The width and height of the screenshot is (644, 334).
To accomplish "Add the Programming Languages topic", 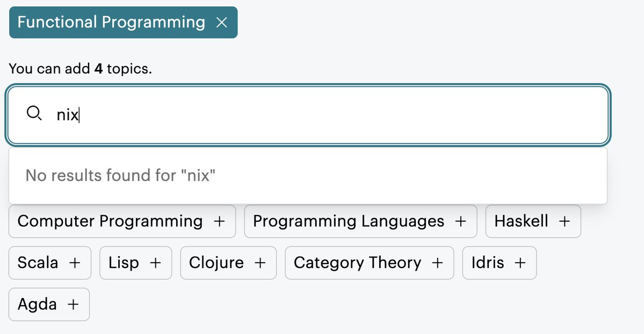I will (360, 221).
